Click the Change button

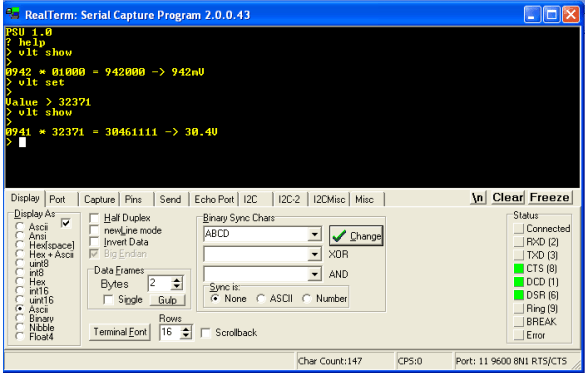coord(356,236)
